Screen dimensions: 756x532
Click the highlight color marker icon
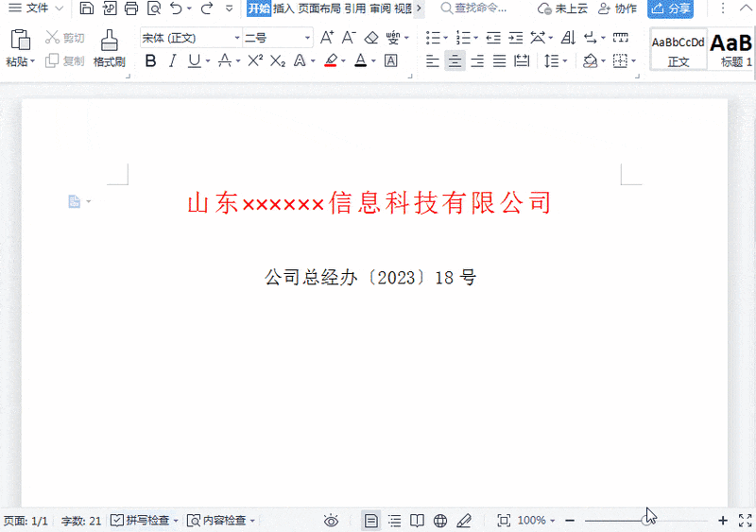coord(331,60)
